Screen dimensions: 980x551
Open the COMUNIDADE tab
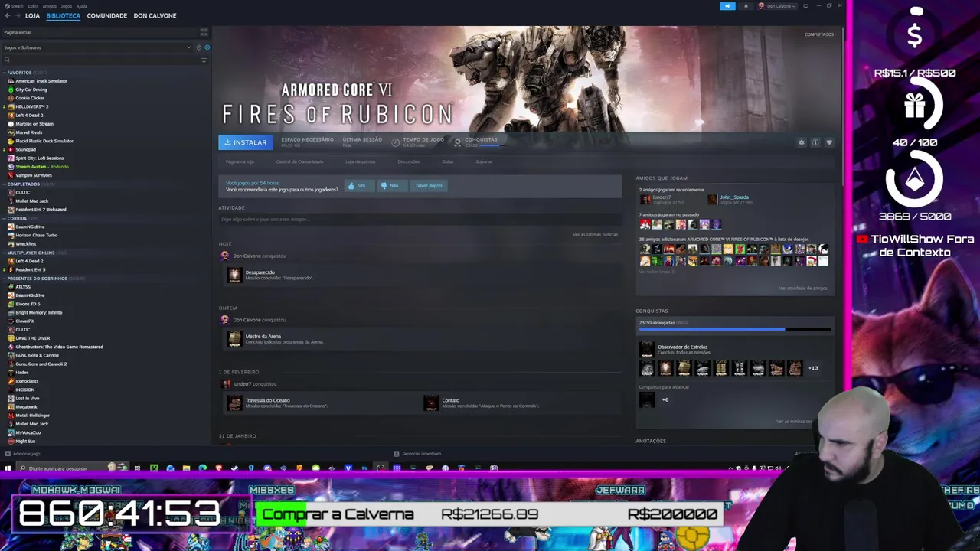click(x=106, y=15)
